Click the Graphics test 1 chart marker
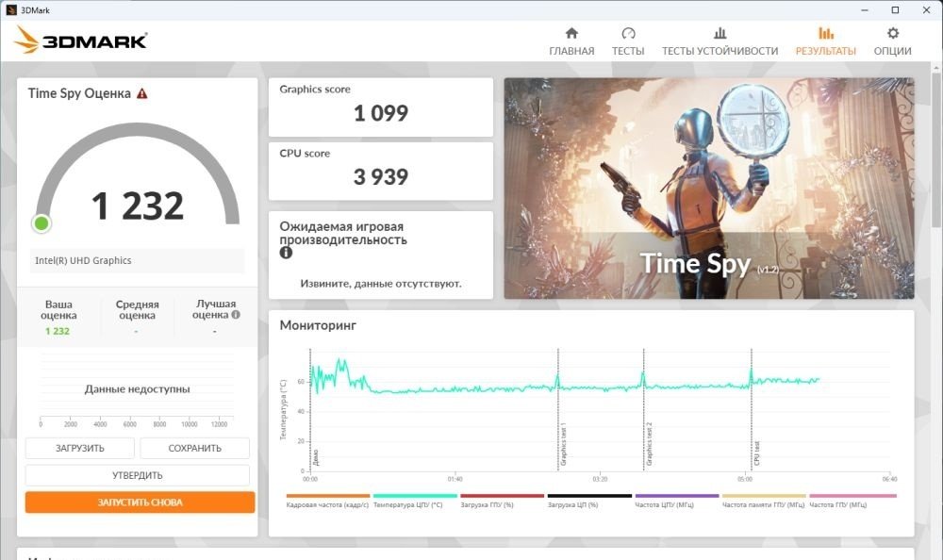The image size is (943, 560). pyautogui.click(x=564, y=445)
